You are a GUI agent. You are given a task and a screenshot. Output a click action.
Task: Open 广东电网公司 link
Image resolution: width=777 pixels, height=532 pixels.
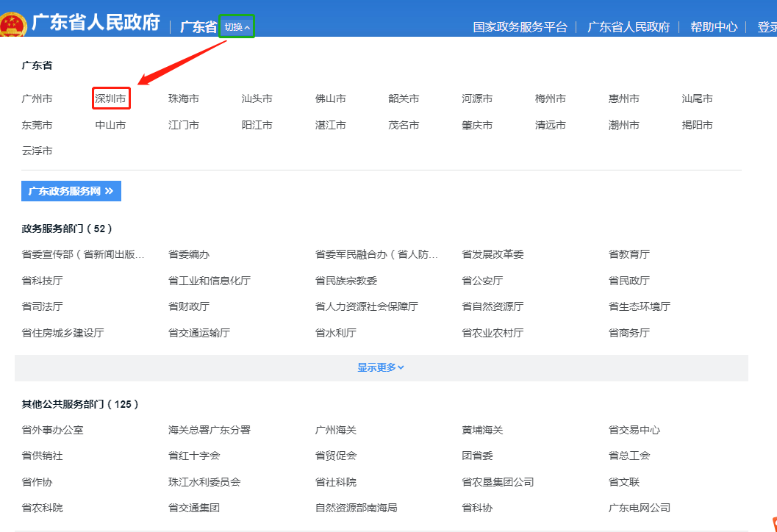click(640, 508)
